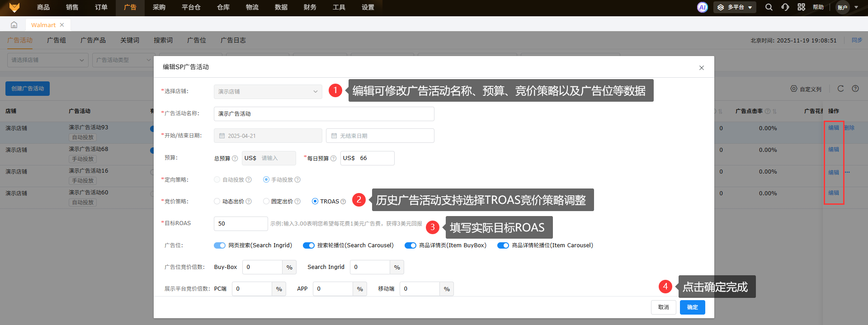Click the fox logo icon
The height and width of the screenshot is (325, 868).
pos(14,7)
